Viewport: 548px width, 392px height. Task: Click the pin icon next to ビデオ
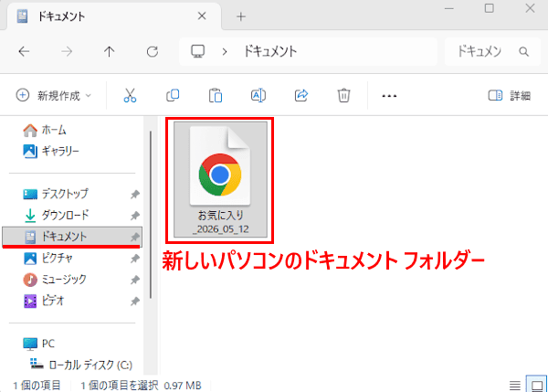point(135,301)
